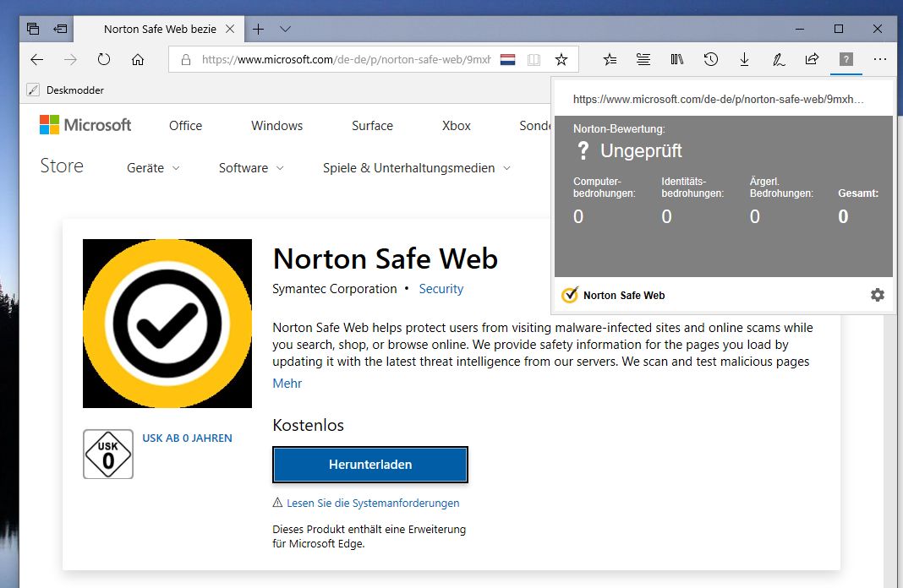Click the Mehr link to expand description
This screenshot has height=588, width=903.
[287, 384]
